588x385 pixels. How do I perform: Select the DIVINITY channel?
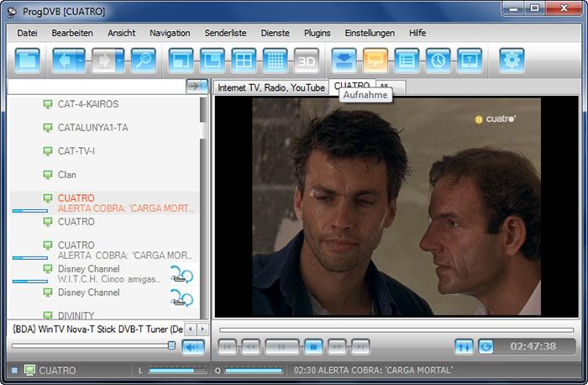pyautogui.click(x=76, y=315)
